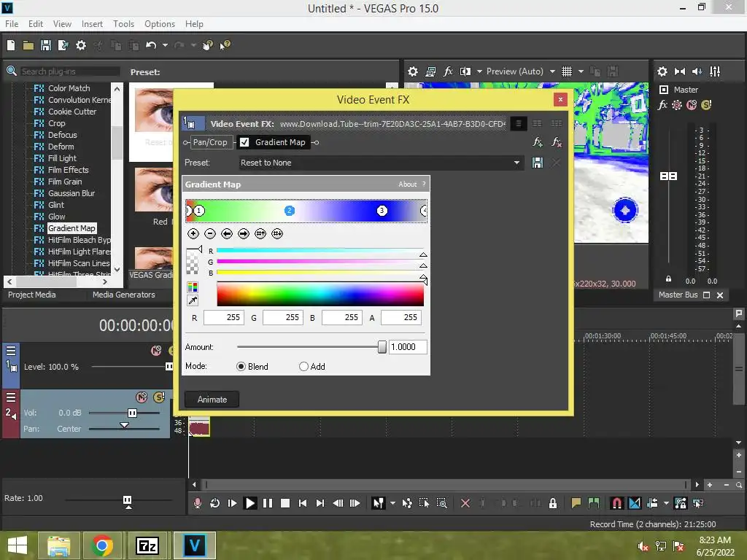Open 7-Zip from the taskbar
This screenshot has height=560, width=747.
[147, 545]
